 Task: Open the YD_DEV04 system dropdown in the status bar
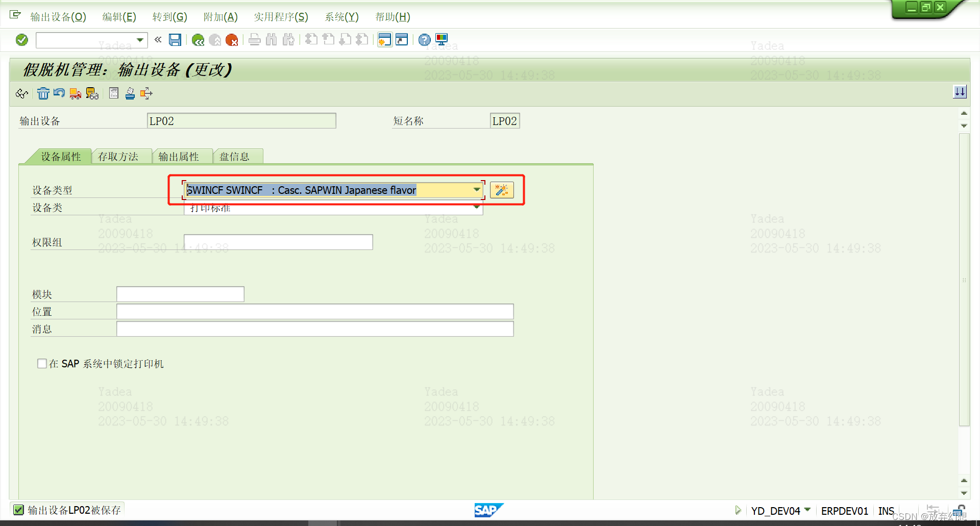(807, 509)
